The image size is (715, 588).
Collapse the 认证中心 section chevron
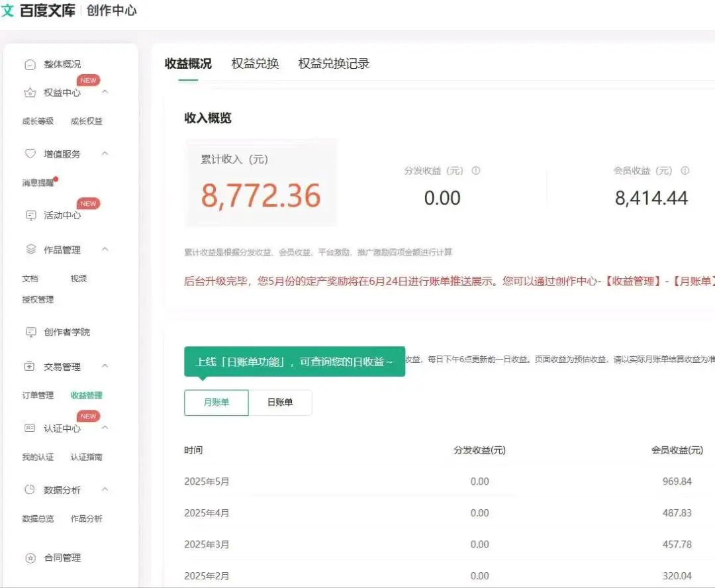point(105,428)
